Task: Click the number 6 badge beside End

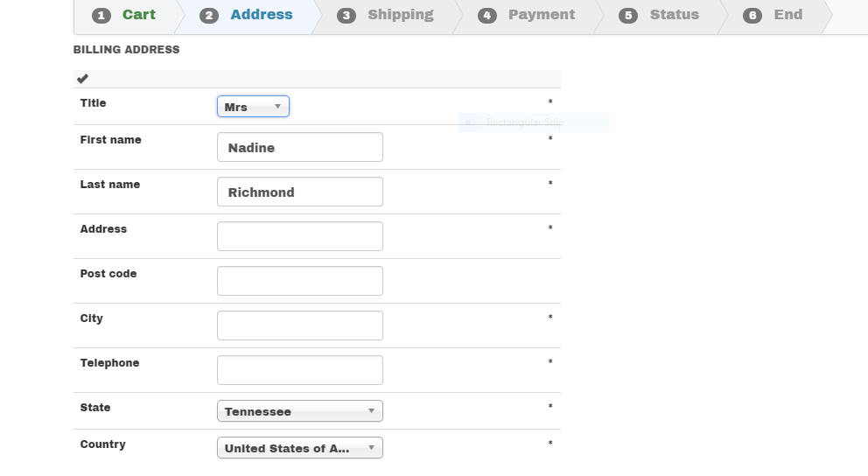Action: click(x=752, y=16)
